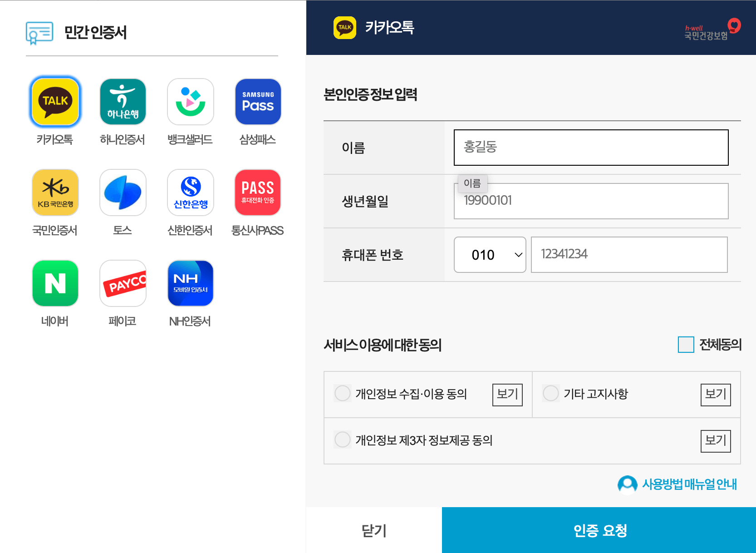Choose the NH인증서 icon
756x553 pixels.
tap(190, 283)
